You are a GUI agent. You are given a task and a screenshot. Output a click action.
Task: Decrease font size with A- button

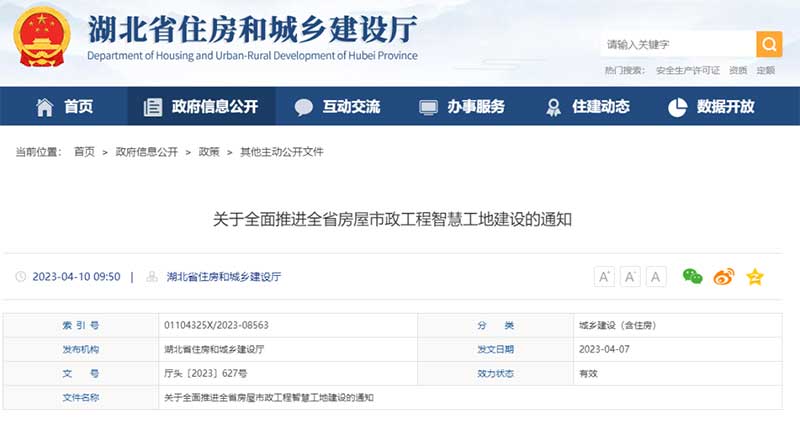630,277
